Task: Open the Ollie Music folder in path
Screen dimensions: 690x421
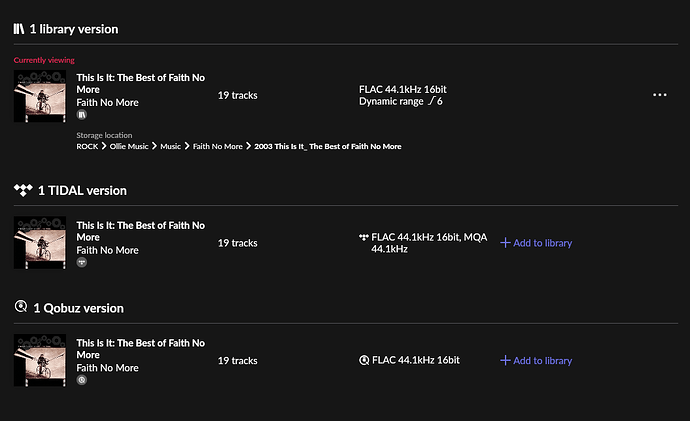Action: pos(129,146)
